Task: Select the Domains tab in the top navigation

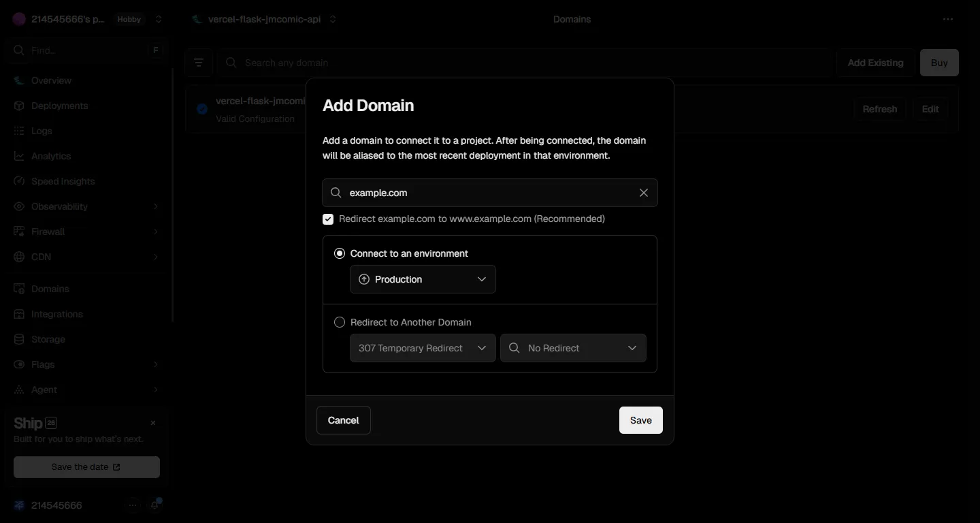Action: coord(572,18)
